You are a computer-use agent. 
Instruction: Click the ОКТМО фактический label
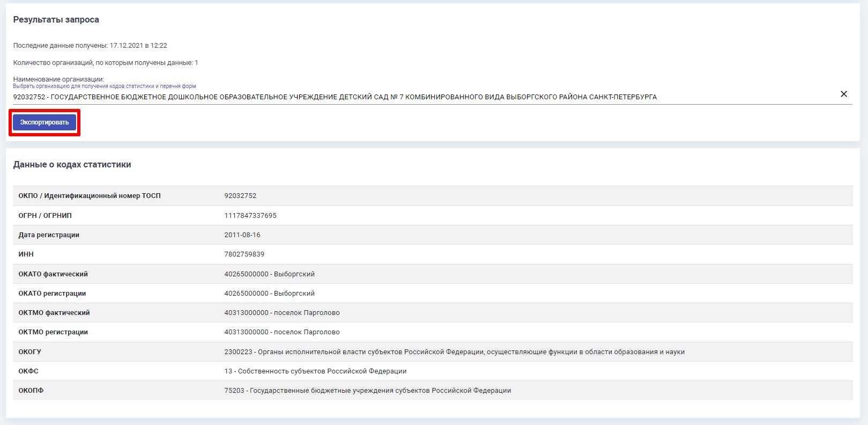(54, 313)
